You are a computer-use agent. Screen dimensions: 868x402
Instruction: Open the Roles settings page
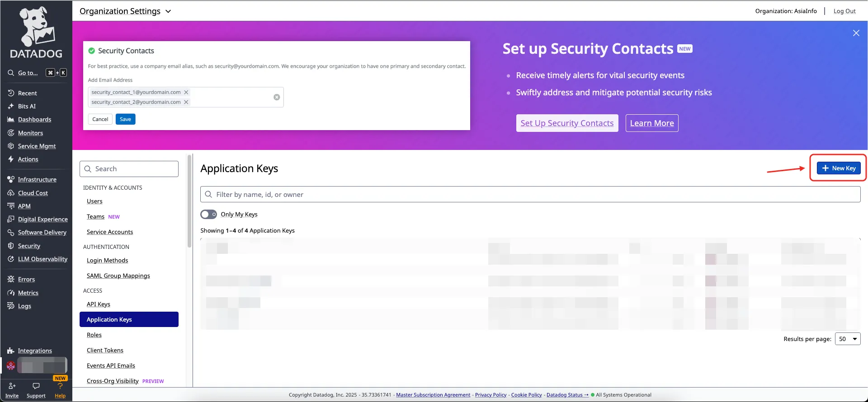(94, 335)
